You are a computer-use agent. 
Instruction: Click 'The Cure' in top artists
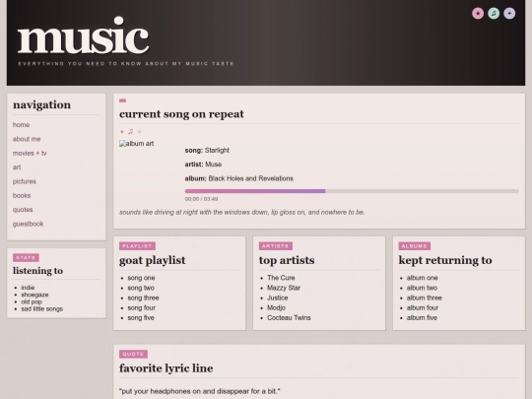click(x=281, y=278)
